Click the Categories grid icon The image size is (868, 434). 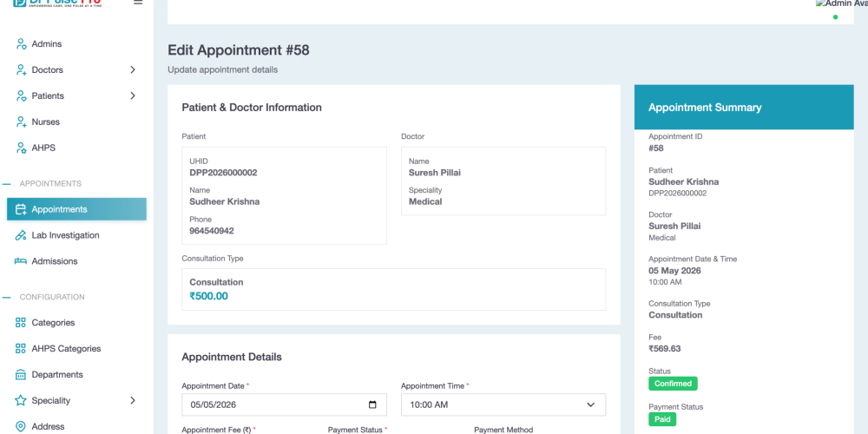click(21, 323)
